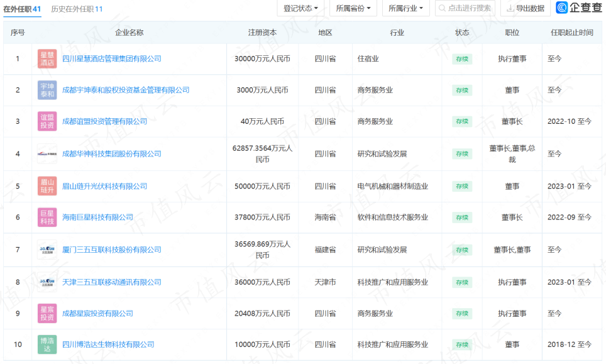Click the 星宸投资 company logo icon
The width and height of the screenshot is (606, 364).
pos(47,313)
